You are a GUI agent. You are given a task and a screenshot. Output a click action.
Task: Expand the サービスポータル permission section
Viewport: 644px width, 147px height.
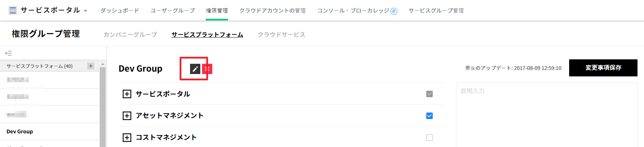click(127, 94)
